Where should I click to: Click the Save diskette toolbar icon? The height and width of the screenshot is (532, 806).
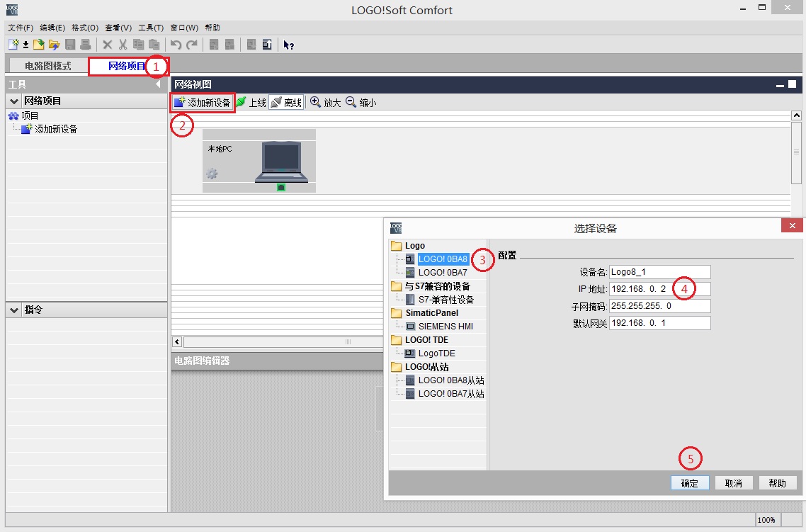70,45
